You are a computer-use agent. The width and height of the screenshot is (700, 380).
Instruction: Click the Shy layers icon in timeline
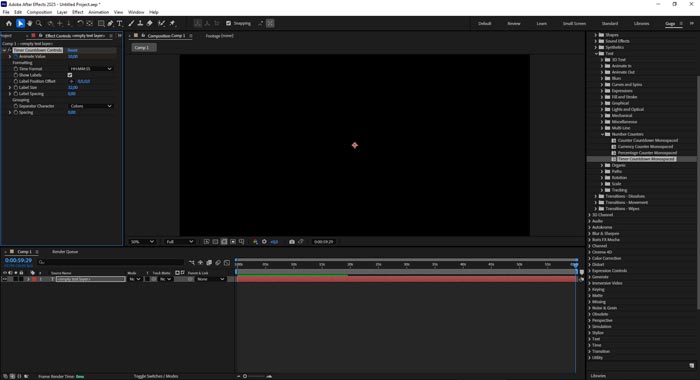pos(200,263)
